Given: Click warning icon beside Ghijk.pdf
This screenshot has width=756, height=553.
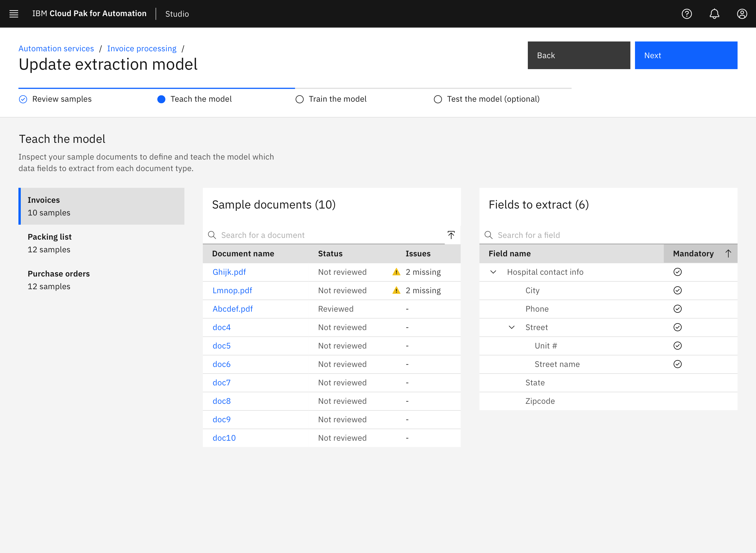Looking at the screenshot, I should (396, 272).
